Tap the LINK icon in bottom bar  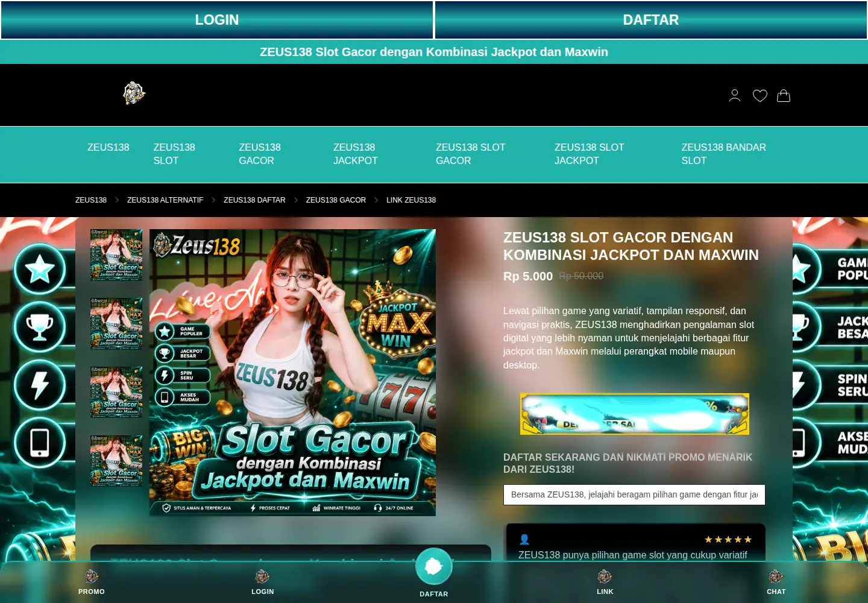(605, 576)
